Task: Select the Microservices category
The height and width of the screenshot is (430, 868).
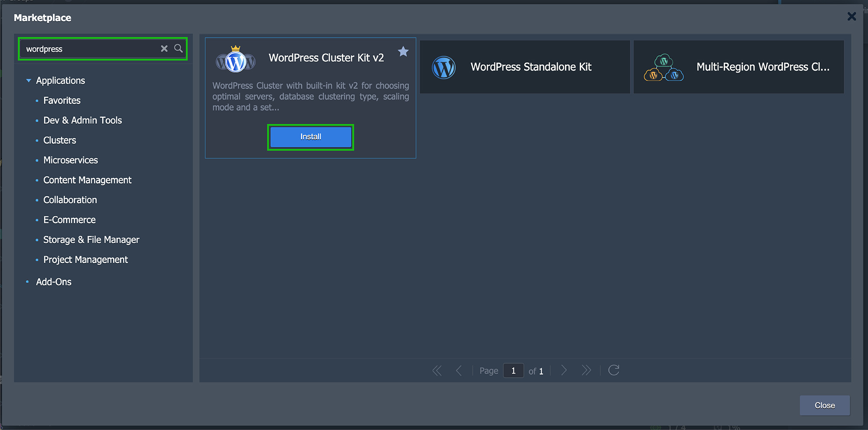Action: (x=70, y=160)
